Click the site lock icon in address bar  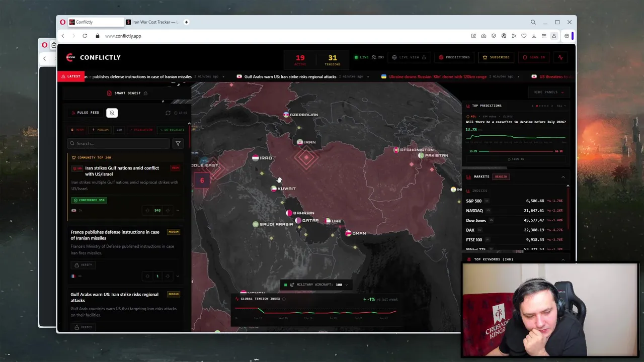click(x=97, y=36)
